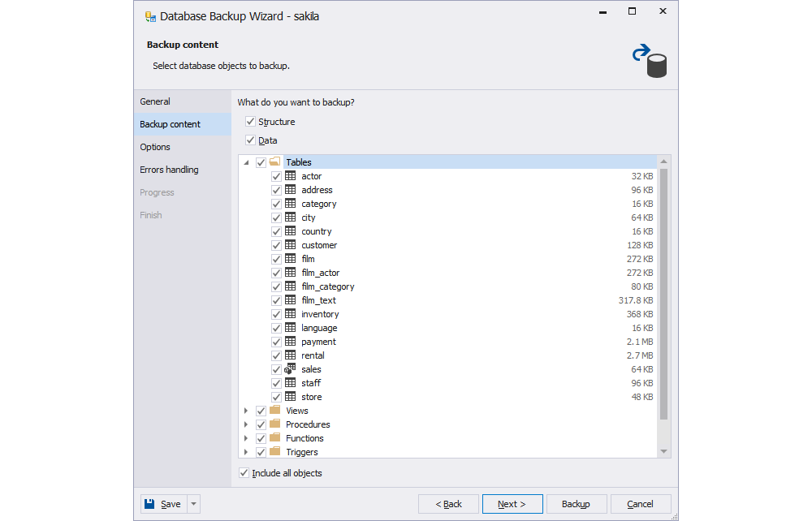Select the customer table icon

(291, 244)
